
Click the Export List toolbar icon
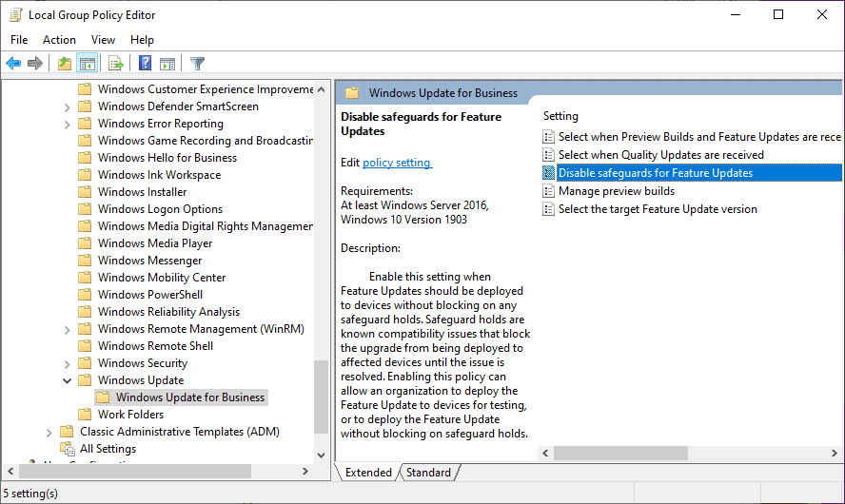point(116,64)
